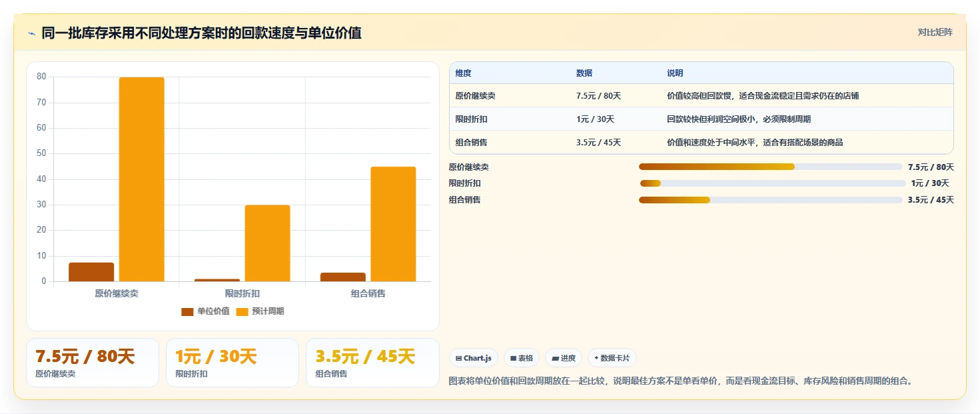Click the summary paragraph starting 图表将单位价值
This screenshot has width=980, height=414.
(681, 381)
